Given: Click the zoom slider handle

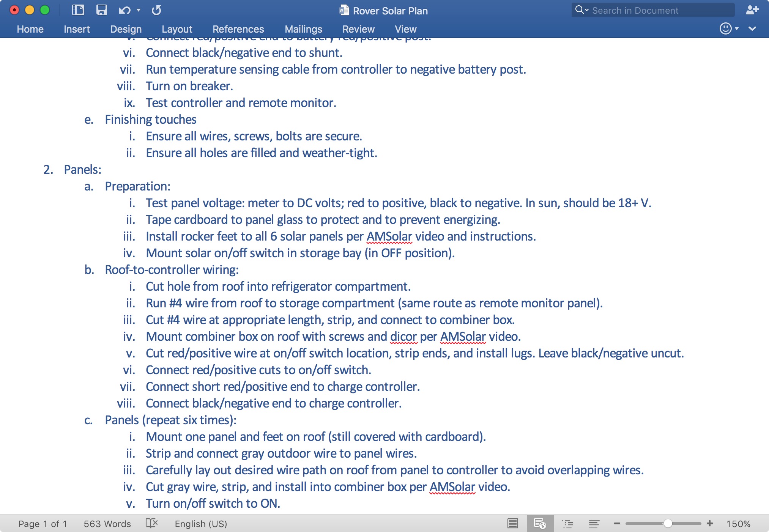Looking at the screenshot, I should pyautogui.click(x=668, y=524).
